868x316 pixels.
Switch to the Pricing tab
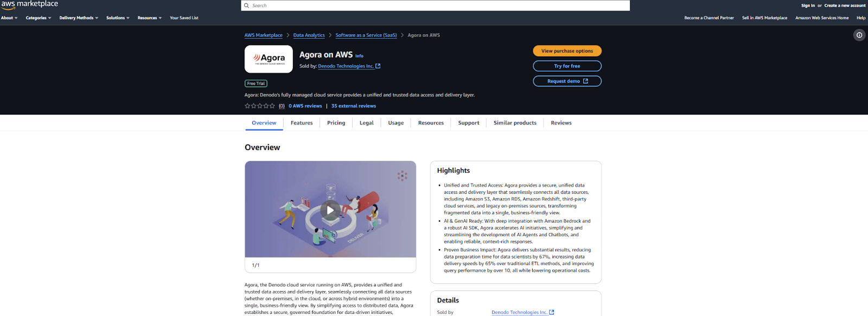tap(336, 123)
